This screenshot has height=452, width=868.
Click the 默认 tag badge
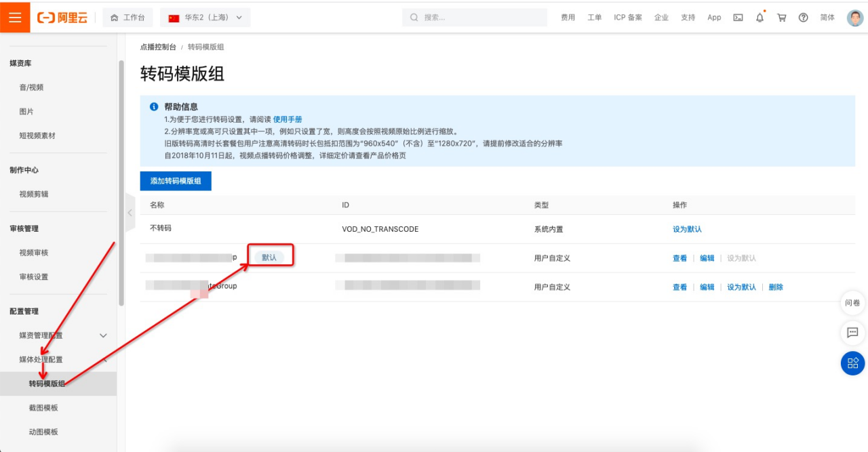point(269,258)
